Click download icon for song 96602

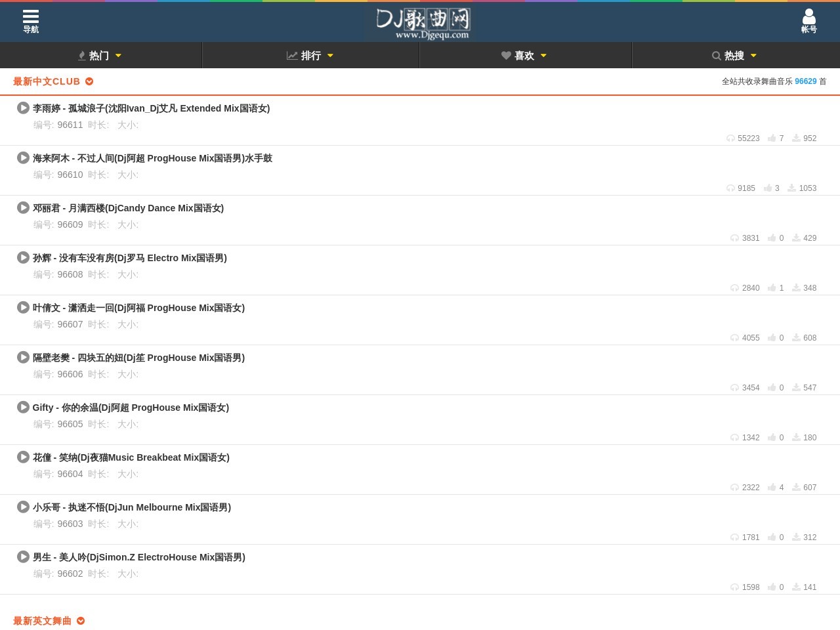(x=796, y=587)
